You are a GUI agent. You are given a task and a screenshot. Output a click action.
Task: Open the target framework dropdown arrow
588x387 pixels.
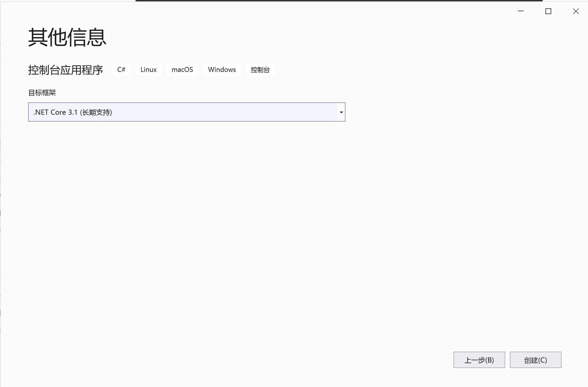click(x=341, y=112)
